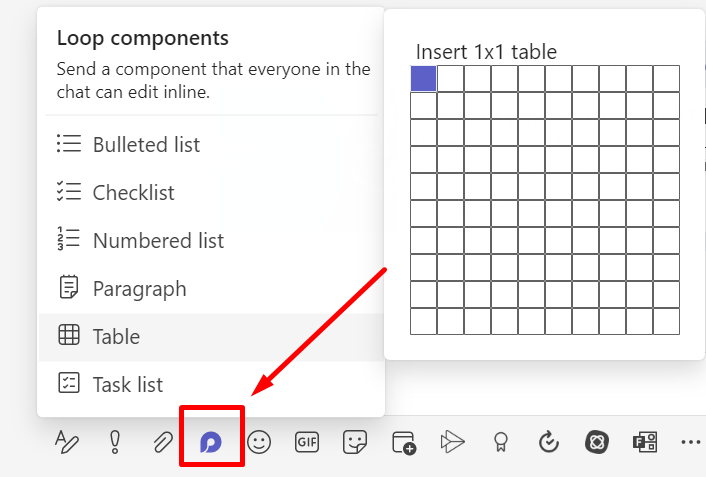The height and width of the screenshot is (477, 706).
Task: Click the circular arrow Updates icon
Action: tap(548, 441)
